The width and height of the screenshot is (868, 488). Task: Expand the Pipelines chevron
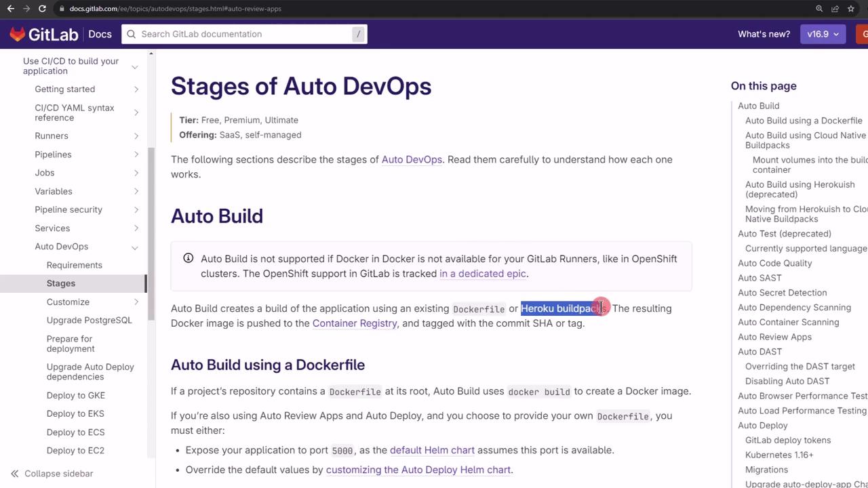point(136,155)
